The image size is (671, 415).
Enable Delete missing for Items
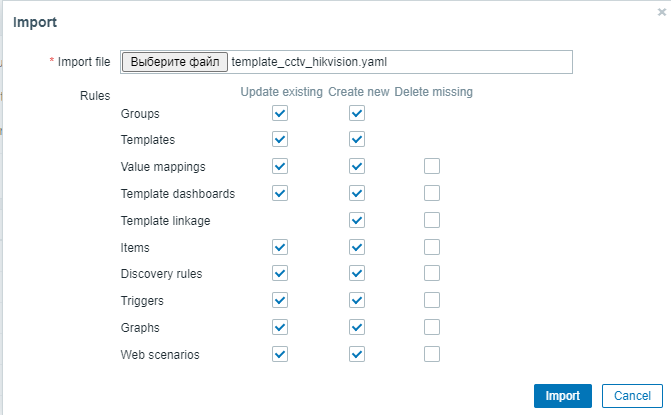coord(432,247)
